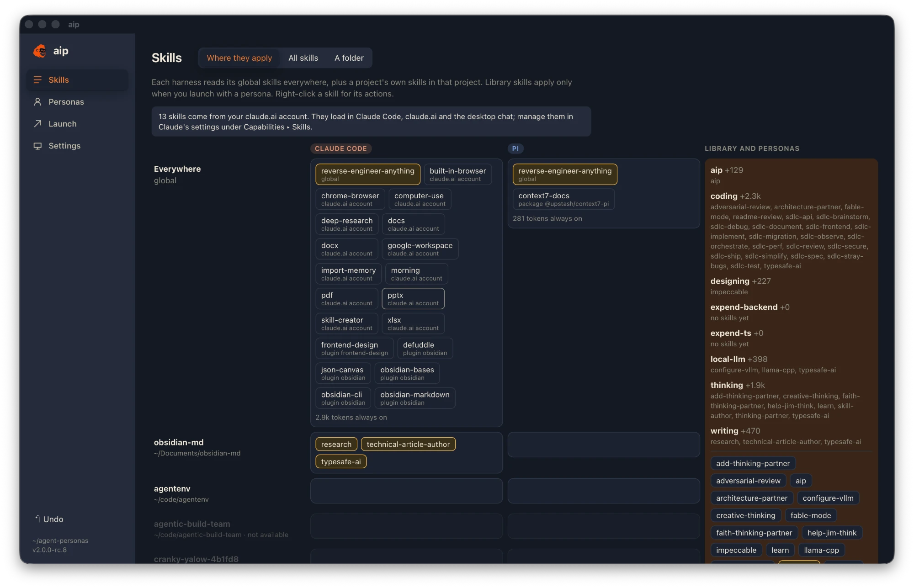Screen dimensions: 914x588
Task: Click the google-workspace skill chip
Action: click(x=420, y=249)
